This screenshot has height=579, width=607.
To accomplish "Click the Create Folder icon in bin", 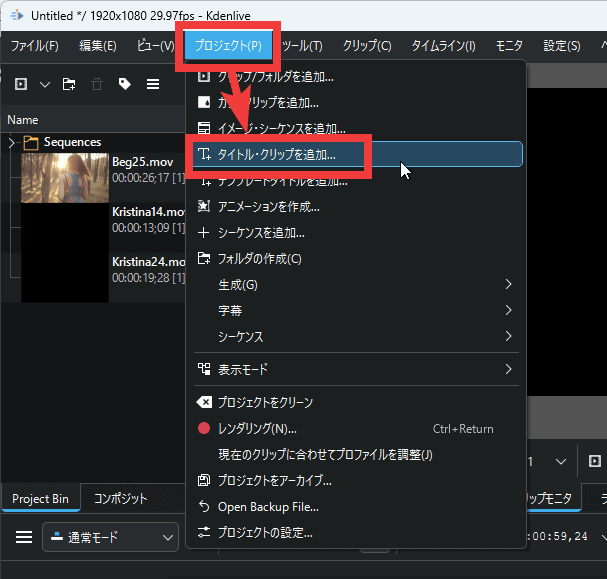I will pyautogui.click(x=68, y=84).
